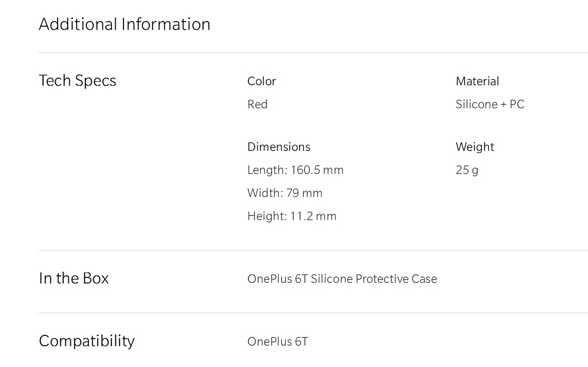588x367 pixels.
Task: Select the Tech Specs section title
Action: (x=78, y=80)
